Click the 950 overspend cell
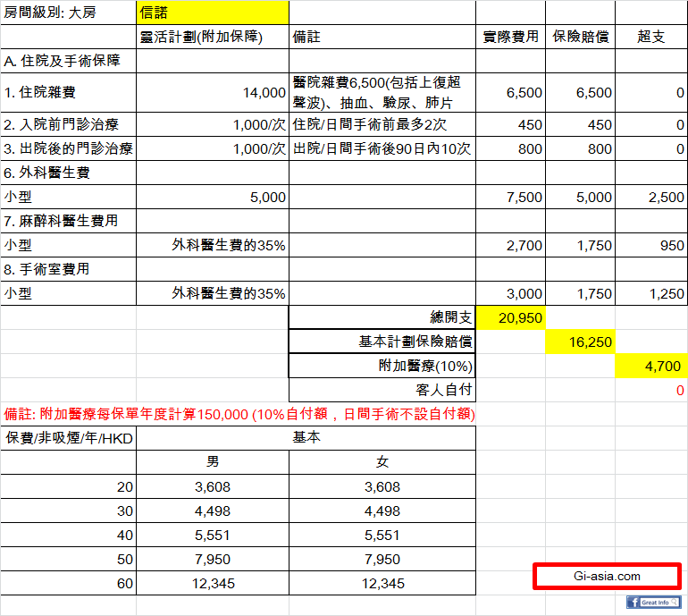688x616 pixels. click(x=651, y=246)
